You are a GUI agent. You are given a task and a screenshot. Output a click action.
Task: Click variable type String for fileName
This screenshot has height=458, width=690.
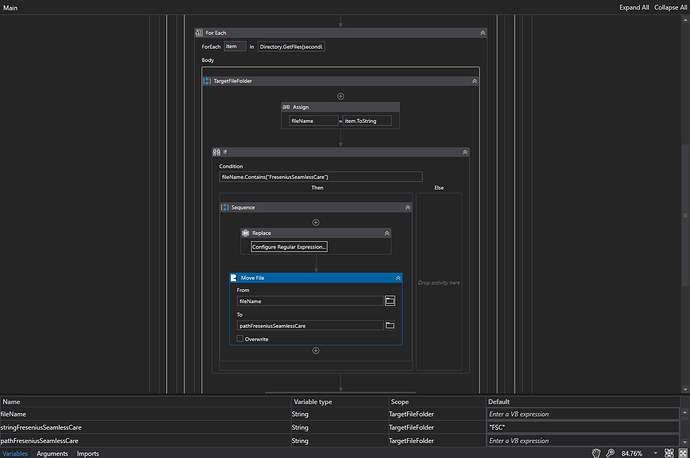click(x=300, y=414)
